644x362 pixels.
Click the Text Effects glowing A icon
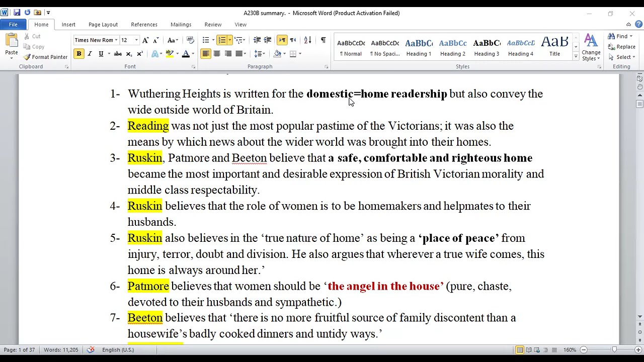pos(155,54)
